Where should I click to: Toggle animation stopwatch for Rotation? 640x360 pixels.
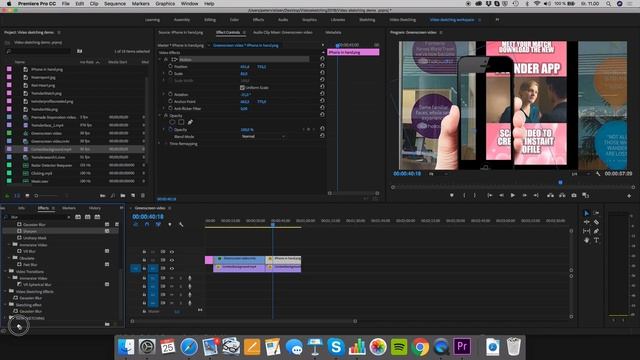(x=170, y=94)
